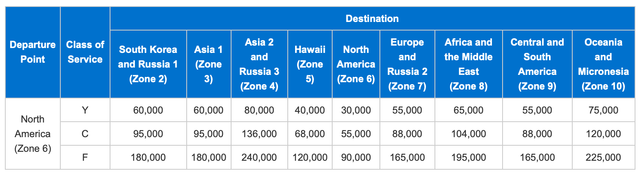
Task: Click North America (Zone 6) departure cell
Action: [33, 133]
